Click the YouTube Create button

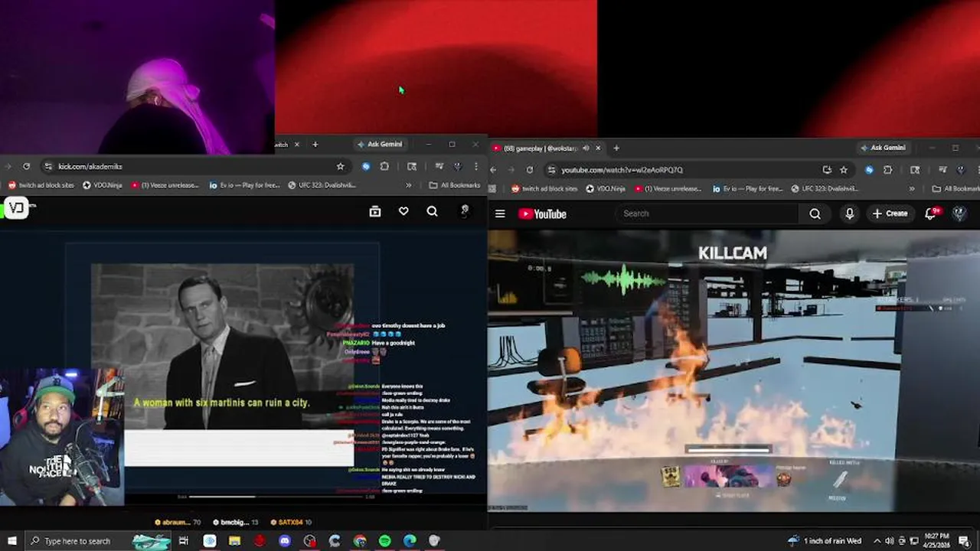tap(890, 214)
